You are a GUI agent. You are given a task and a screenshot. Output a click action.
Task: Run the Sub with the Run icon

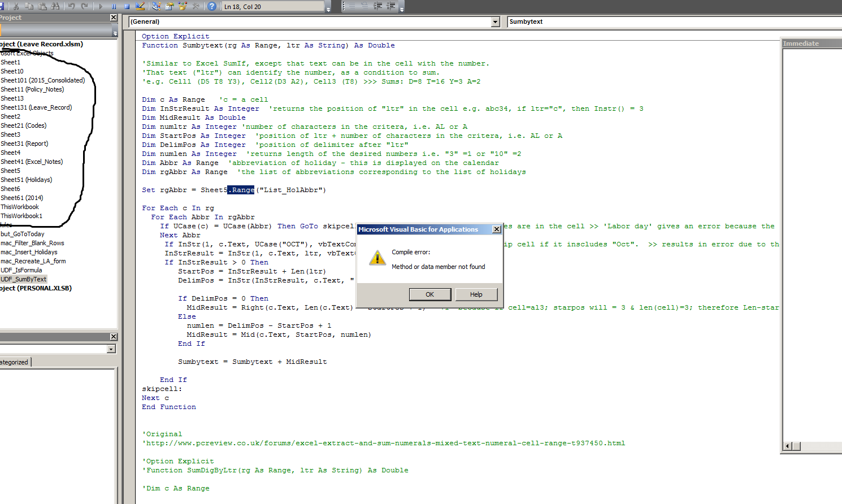click(x=101, y=6)
